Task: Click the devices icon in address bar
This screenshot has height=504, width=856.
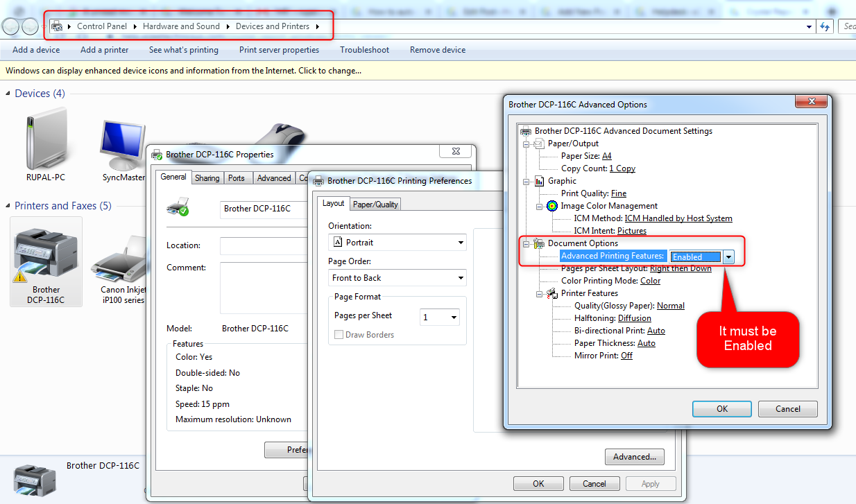Action: (x=57, y=26)
